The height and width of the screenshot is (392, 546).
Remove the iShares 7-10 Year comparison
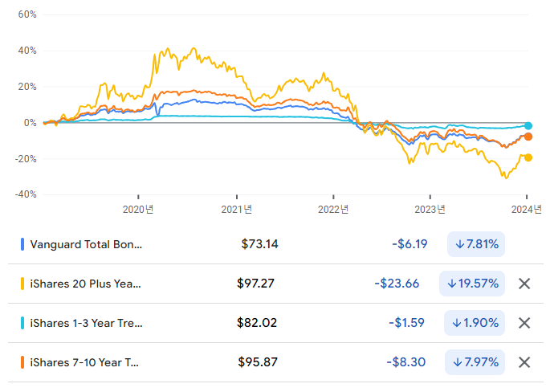[x=524, y=362]
